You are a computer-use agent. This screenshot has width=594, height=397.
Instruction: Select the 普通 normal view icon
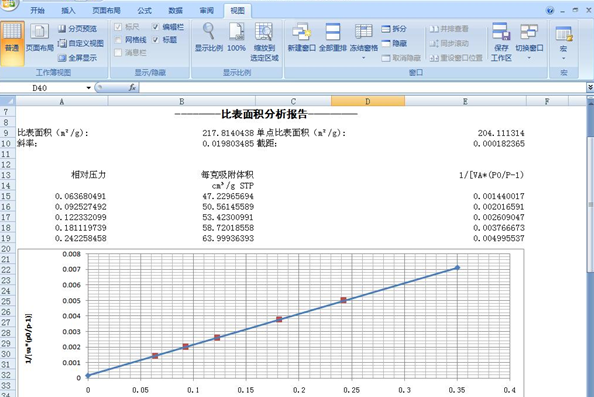point(12,43)
